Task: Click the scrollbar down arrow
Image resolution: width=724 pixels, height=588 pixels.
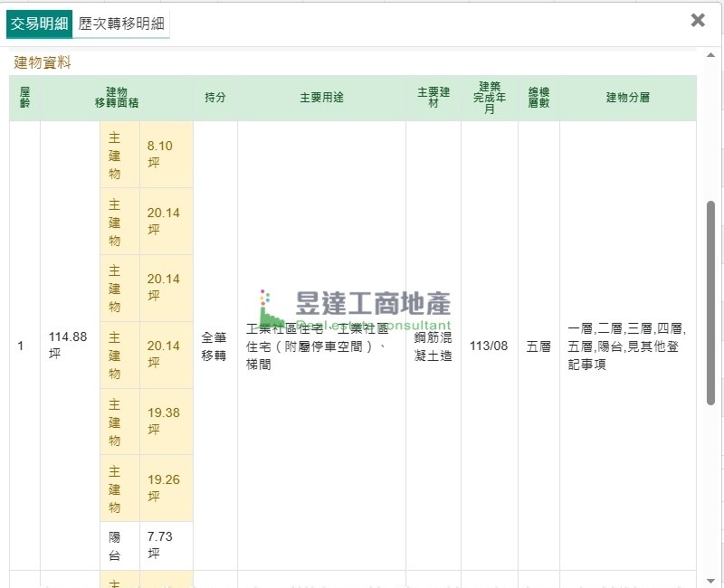Action: click(711, 579)
